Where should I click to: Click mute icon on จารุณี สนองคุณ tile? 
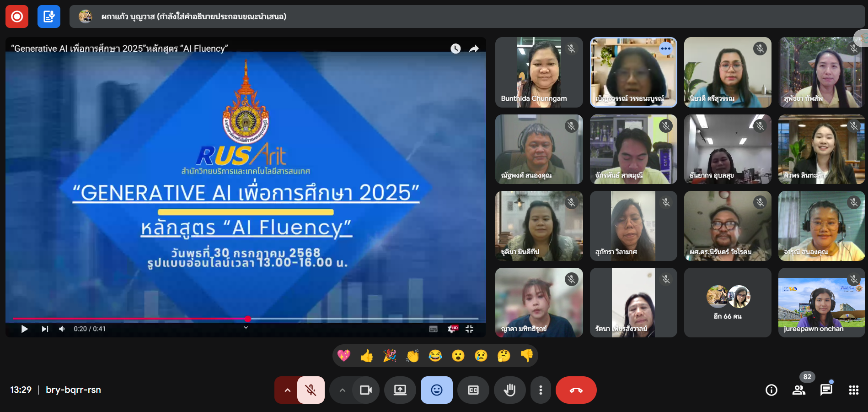click(x=854, y=202)
